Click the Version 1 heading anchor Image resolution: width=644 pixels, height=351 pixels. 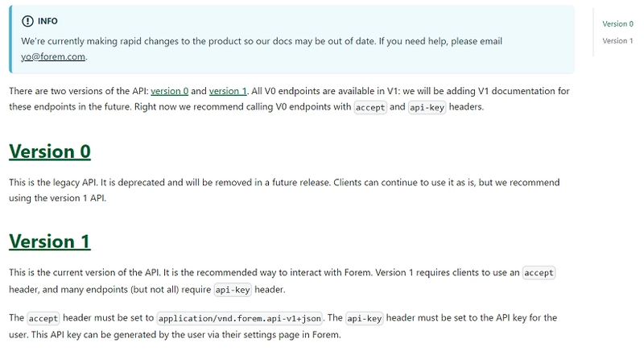pos(50,242)
